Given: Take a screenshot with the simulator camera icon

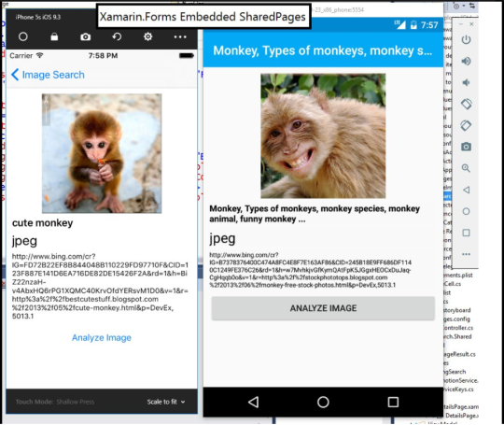Looking at the screenshot, I should (85, 37).
